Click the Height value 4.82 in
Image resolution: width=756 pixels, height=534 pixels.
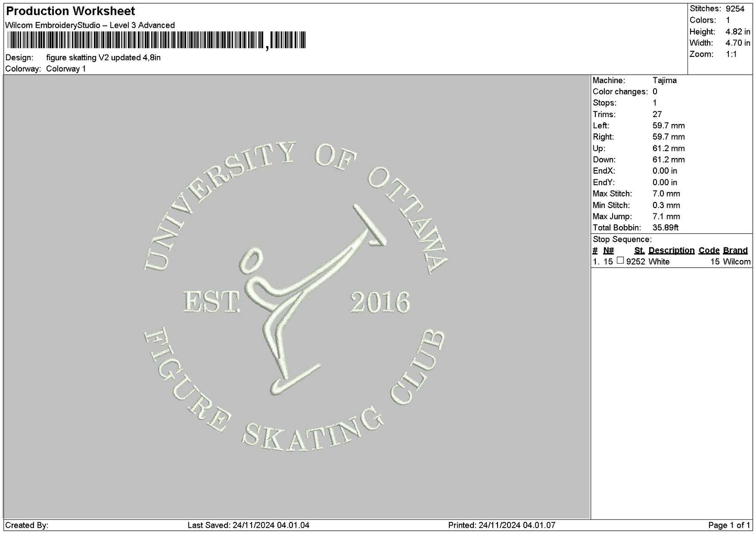[x=738, y=32]
